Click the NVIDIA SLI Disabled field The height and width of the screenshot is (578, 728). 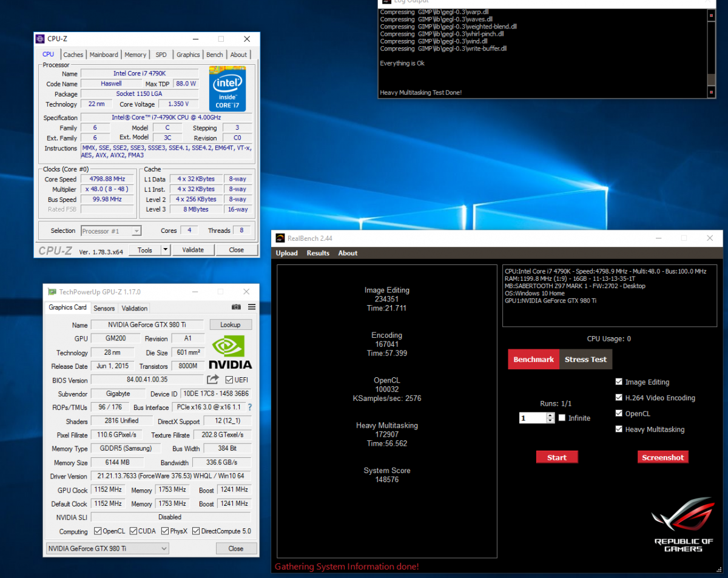pyautogui.click(x=170, y=517)
